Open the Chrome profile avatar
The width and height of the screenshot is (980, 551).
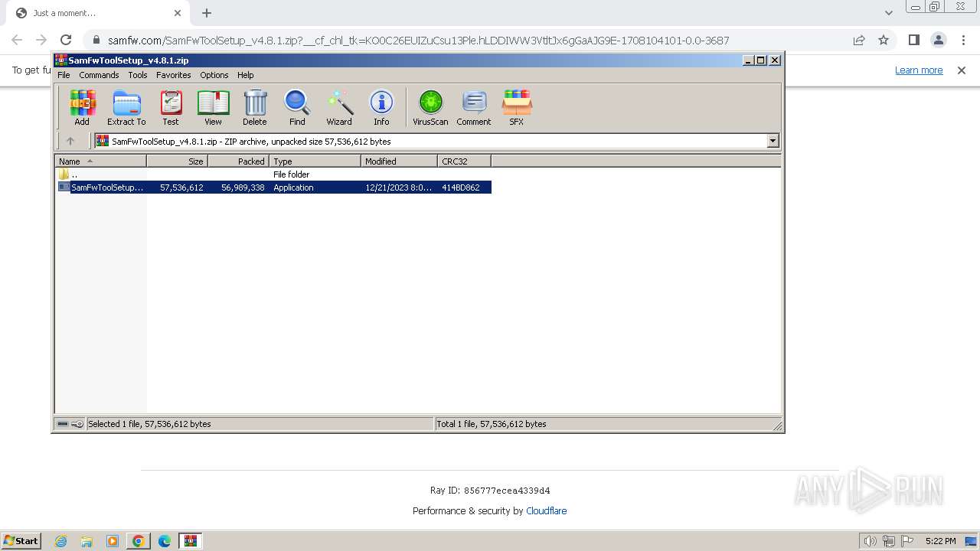(938, 40)
